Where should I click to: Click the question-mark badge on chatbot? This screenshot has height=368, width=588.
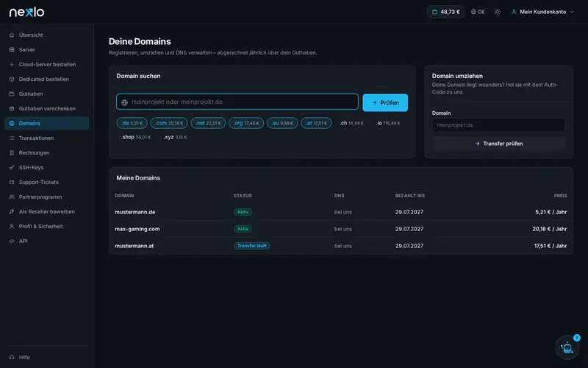click(x=577, y=338)
